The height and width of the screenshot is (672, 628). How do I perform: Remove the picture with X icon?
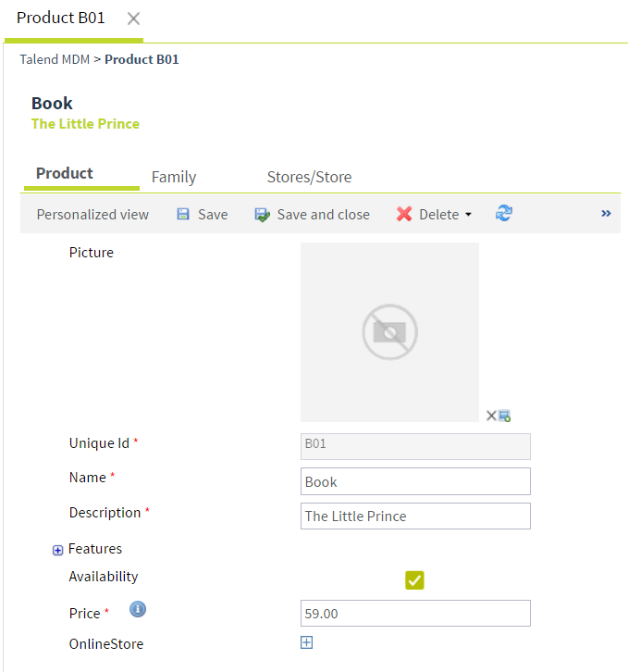coord(491,416)
